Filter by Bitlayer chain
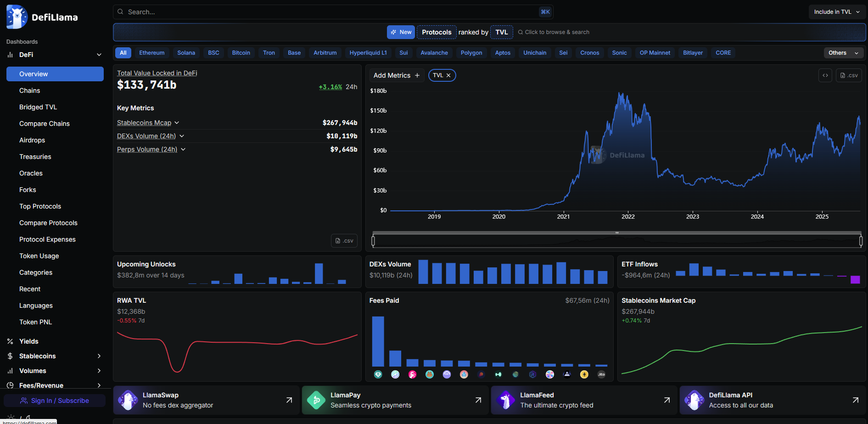Image resolution: width=868 pixels, height=424 pixels. (x=693, y=53)
